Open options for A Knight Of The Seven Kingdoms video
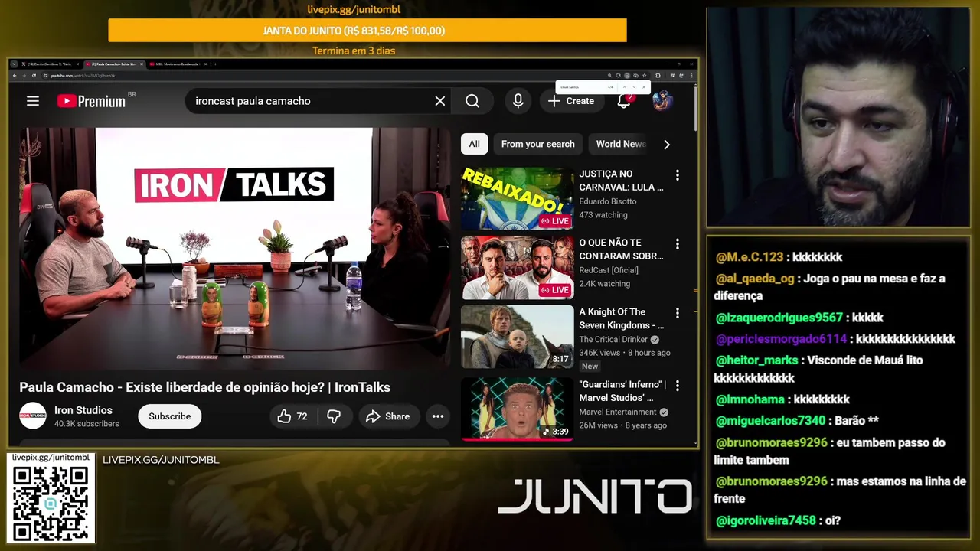Image resolution: width=980 pixels, height=551 pixels. click(x=677, y=313)
